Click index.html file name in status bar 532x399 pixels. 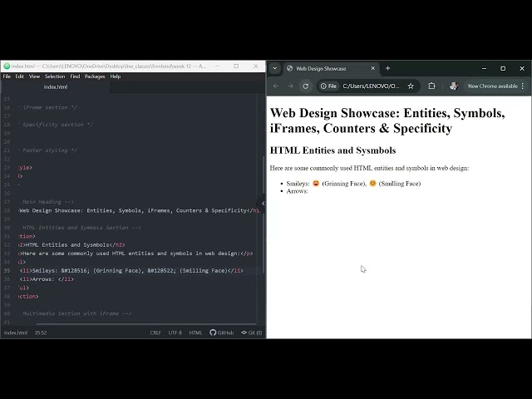[16, 332]
